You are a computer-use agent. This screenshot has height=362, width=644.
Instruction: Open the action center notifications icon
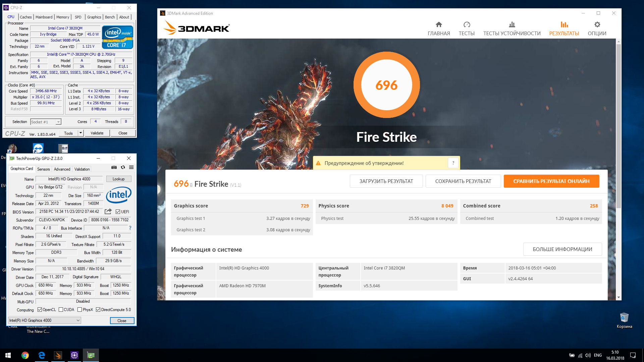pos(633,355)
